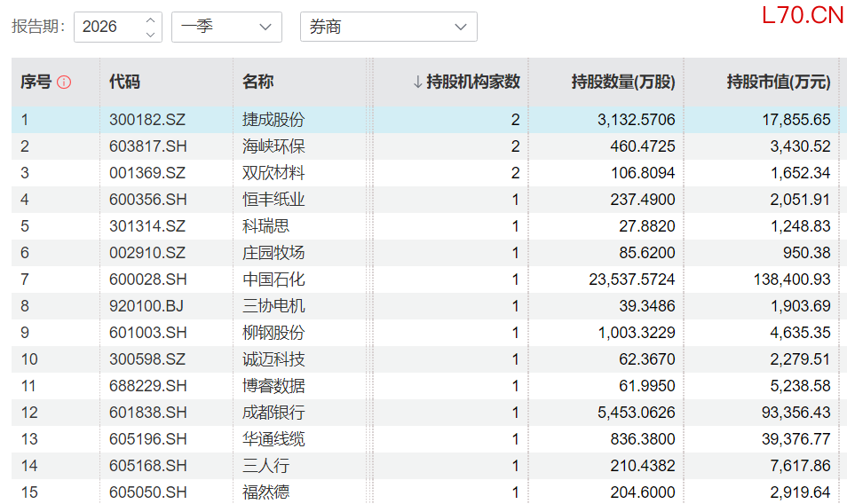The height and width of the screenshot is (504, 847).
Task: Click the stock name 博睿数据
Action: tap(273, 386)
